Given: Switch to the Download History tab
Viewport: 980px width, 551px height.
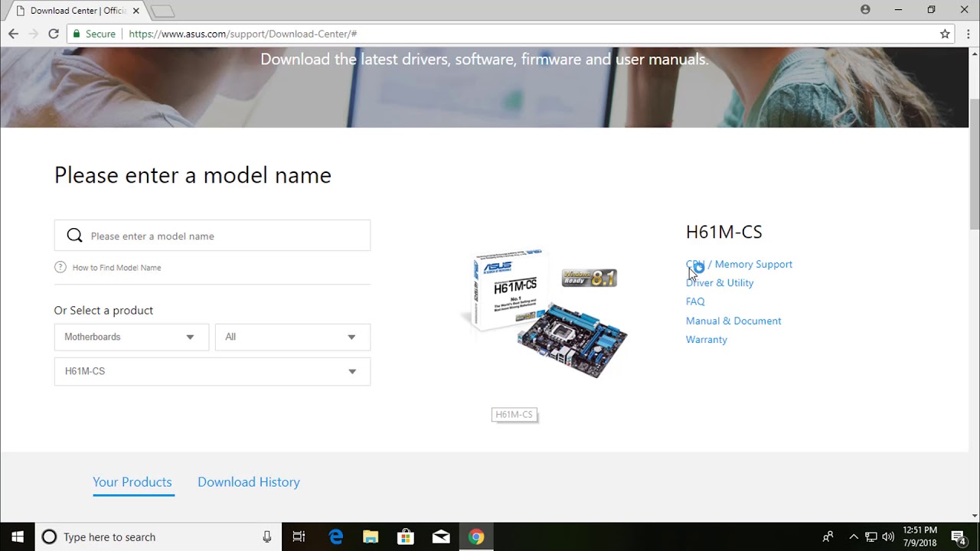Looking at the screenshot, I should coord(248,482).
